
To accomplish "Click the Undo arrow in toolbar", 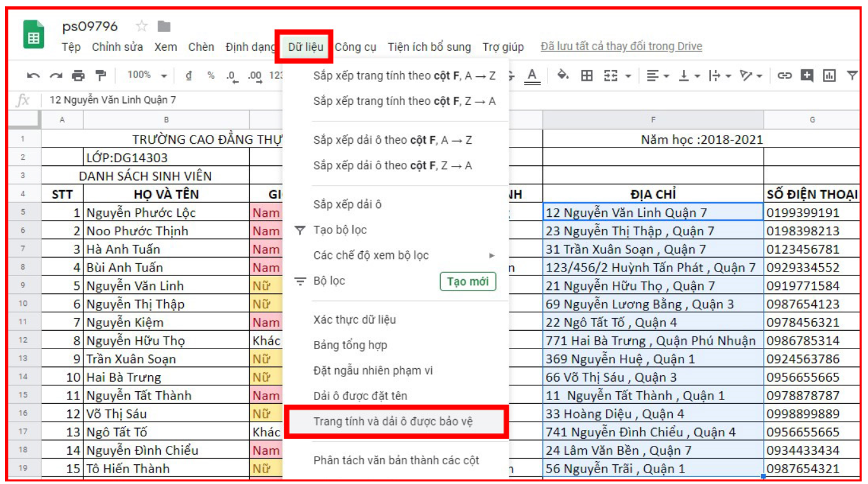I will pyautogui.click(x=33, y=76).
